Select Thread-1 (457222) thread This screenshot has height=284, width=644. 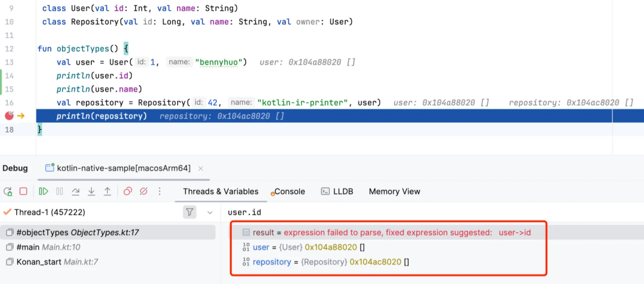click(49, 213)
